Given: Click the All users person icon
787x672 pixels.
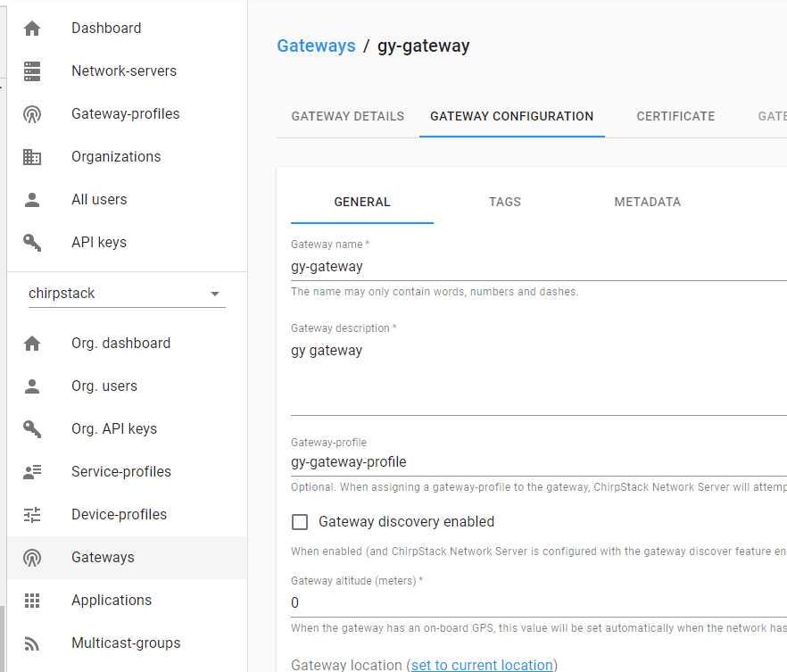Looking at the screenshot, I should point(32,200).
